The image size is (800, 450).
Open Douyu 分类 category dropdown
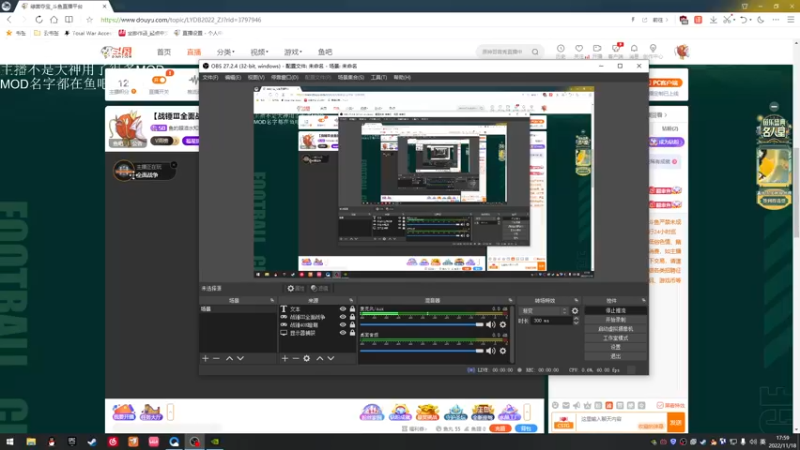[x=226, y=52]
